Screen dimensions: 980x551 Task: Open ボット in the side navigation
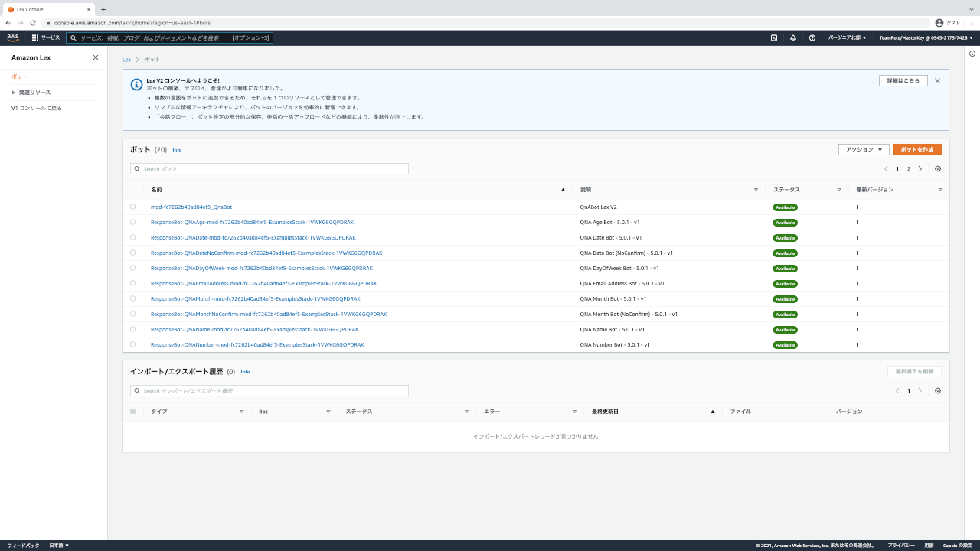click(x=19, y=77)
